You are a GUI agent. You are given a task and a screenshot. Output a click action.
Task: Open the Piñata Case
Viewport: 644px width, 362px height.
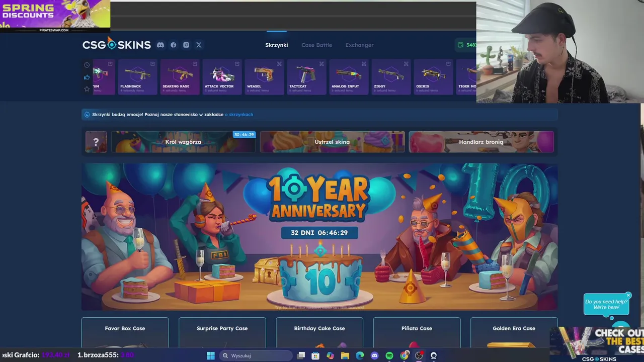(x=417, y=332)
